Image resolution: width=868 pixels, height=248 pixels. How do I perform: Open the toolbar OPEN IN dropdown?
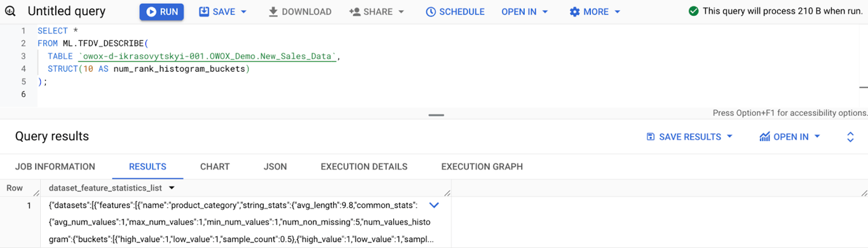coord(525,11)
